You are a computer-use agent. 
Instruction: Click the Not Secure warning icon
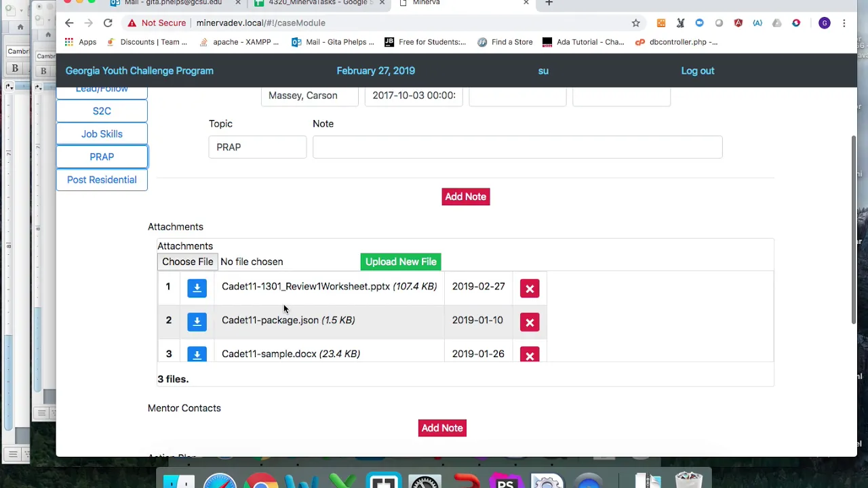[132, 23]
